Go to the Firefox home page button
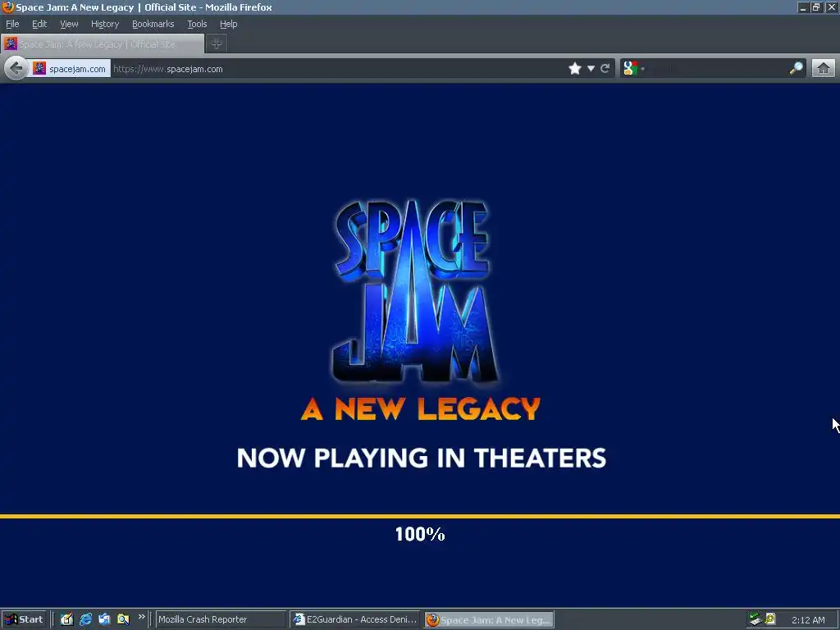840x630 pixels. [824, 68]
